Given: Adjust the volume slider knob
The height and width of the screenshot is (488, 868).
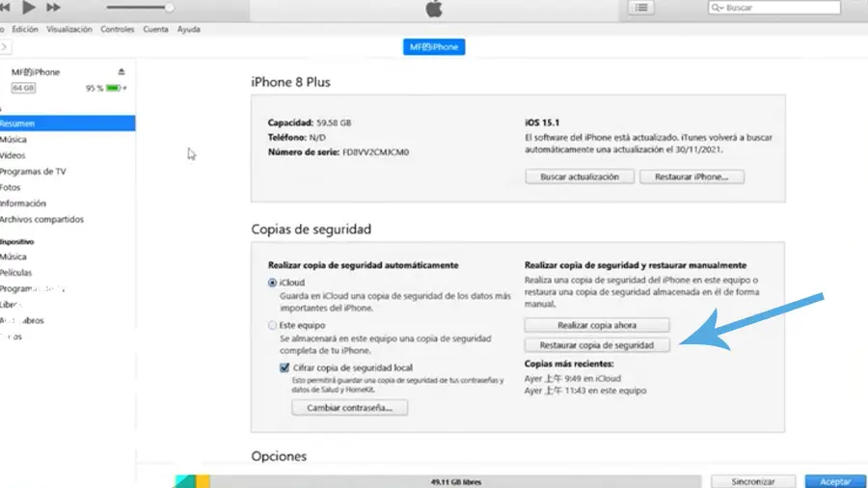Looking at the screenshot, I should 169,8.
